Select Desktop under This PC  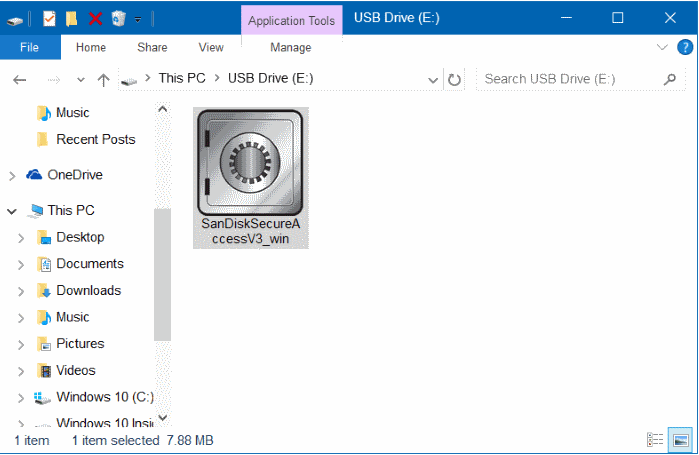[x=80, y=237]
